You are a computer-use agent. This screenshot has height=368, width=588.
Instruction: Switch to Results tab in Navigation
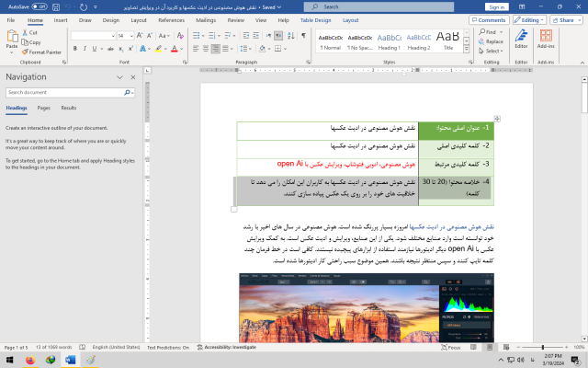pos(69,108)
